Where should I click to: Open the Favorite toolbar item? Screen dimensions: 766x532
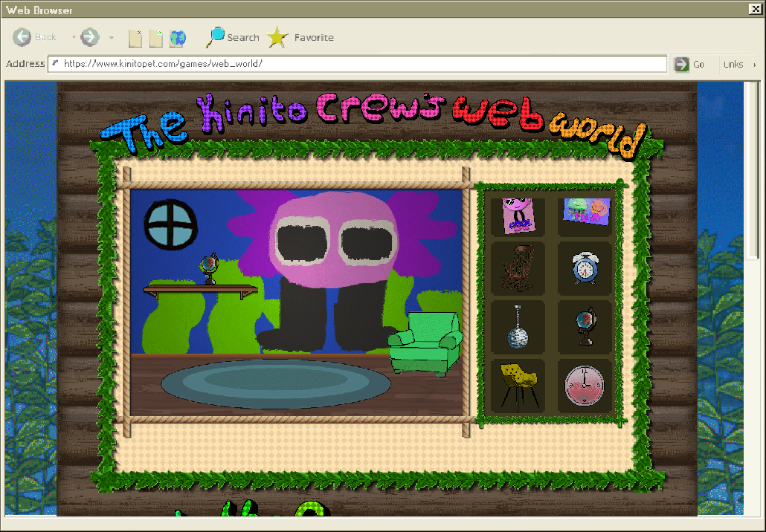click(x=300, y=37)
